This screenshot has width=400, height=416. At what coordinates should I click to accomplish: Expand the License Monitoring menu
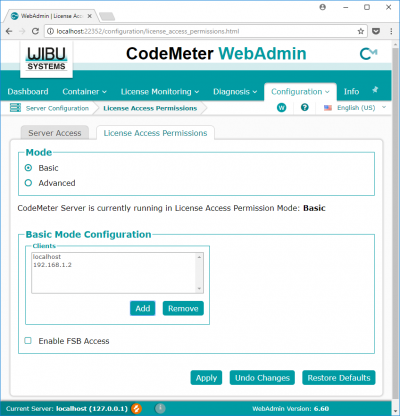click(x=160, y=92)
